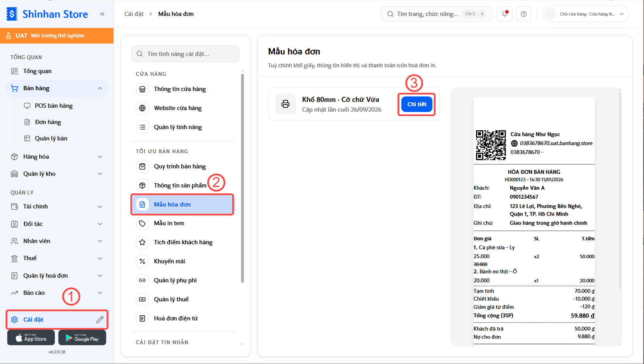The height and width of the screenshot is (364, 644).
Task: Open the account dropdown Chủ cửa hàng
Action: click(x=585, y=14)
